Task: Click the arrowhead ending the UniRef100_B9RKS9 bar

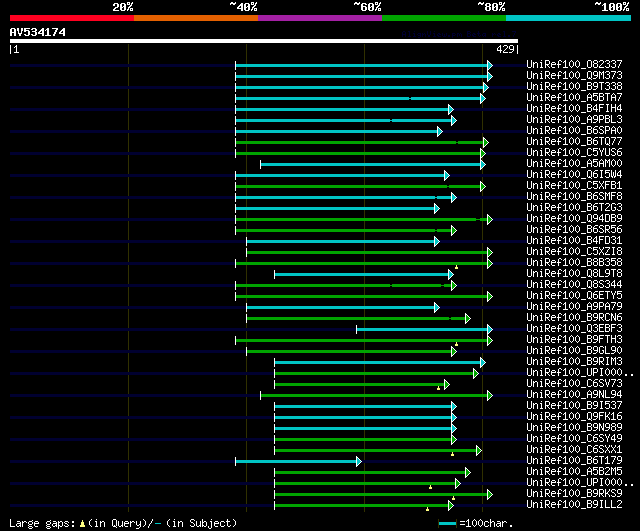Action: click(490, 495)
